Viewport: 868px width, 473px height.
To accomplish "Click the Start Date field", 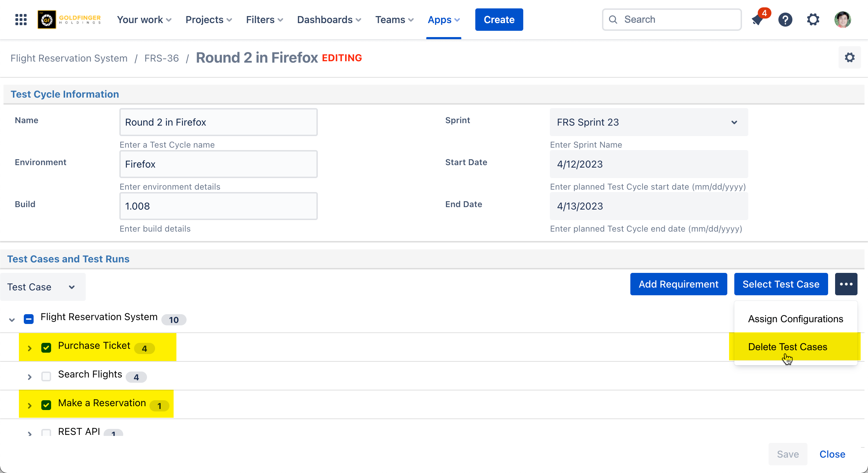I will point(649,164).
